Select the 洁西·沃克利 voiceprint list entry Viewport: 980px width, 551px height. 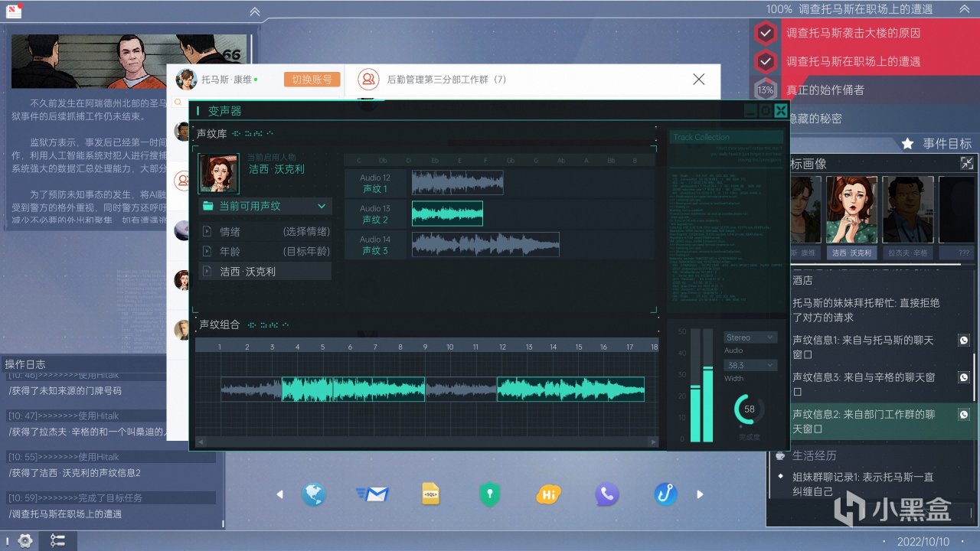pyautogui.click(x=265, y=271)
